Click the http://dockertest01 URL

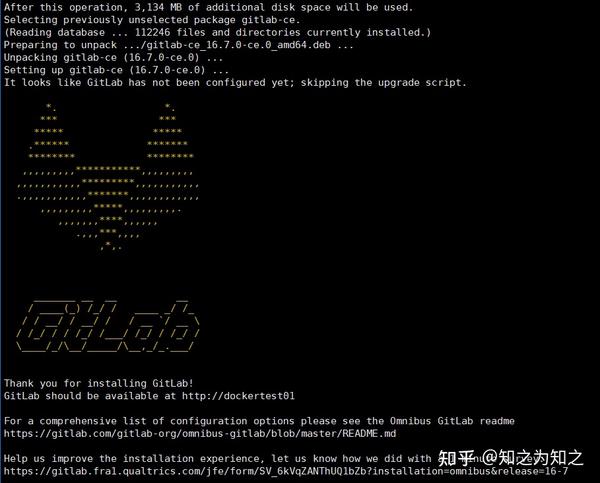tap(238, 396)
